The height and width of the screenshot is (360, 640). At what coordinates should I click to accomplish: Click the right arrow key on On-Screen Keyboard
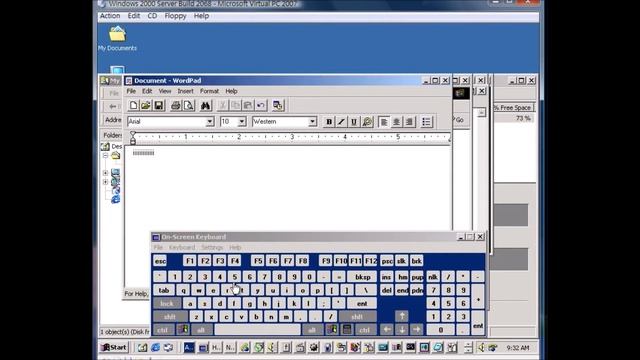416,329
